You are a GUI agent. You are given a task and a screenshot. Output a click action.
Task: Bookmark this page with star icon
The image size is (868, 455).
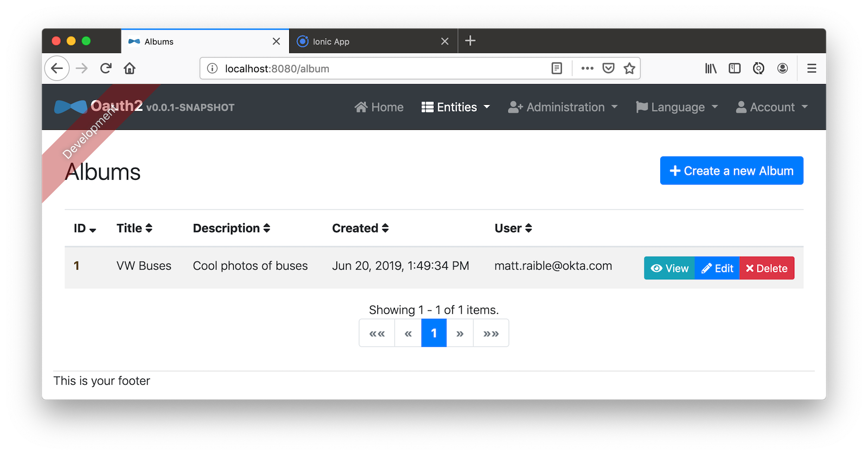629,68
